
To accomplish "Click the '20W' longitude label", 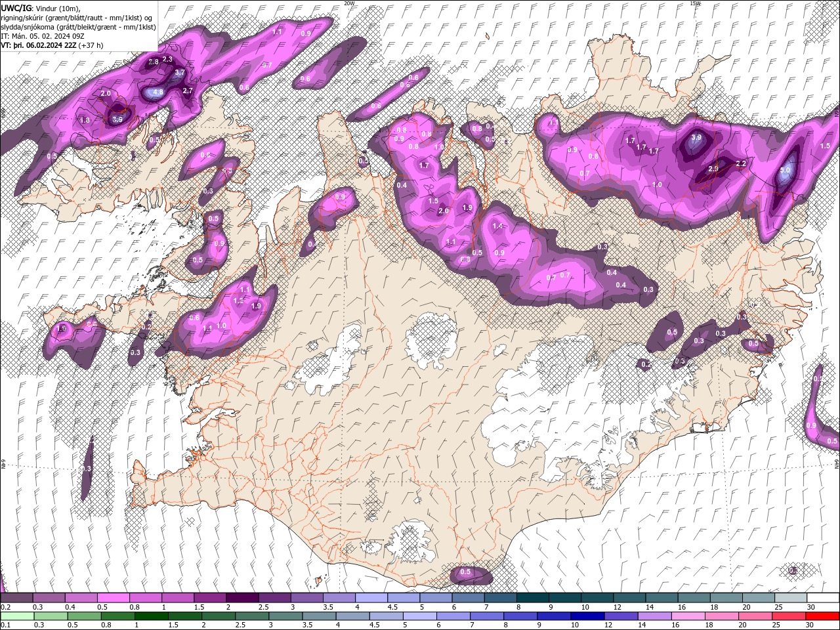I will coord(350,3).
